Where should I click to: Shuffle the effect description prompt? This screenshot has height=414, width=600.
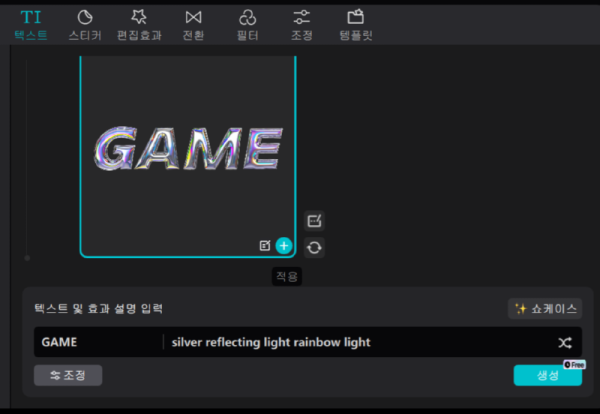565,342
